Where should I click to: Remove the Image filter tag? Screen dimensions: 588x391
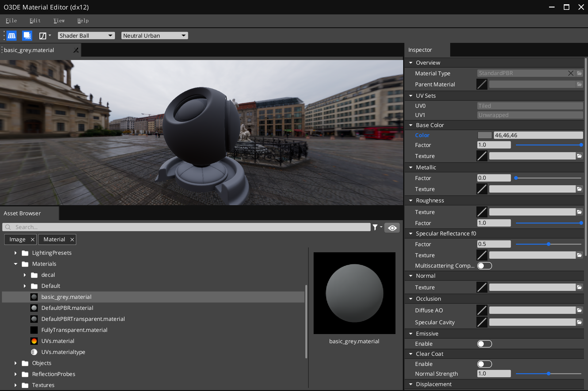32,239
